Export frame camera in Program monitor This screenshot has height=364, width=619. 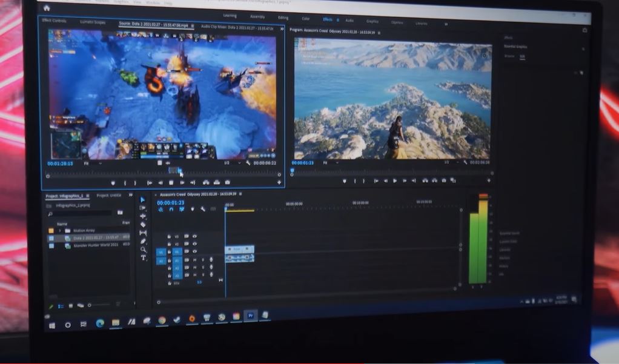coord(444,180)
